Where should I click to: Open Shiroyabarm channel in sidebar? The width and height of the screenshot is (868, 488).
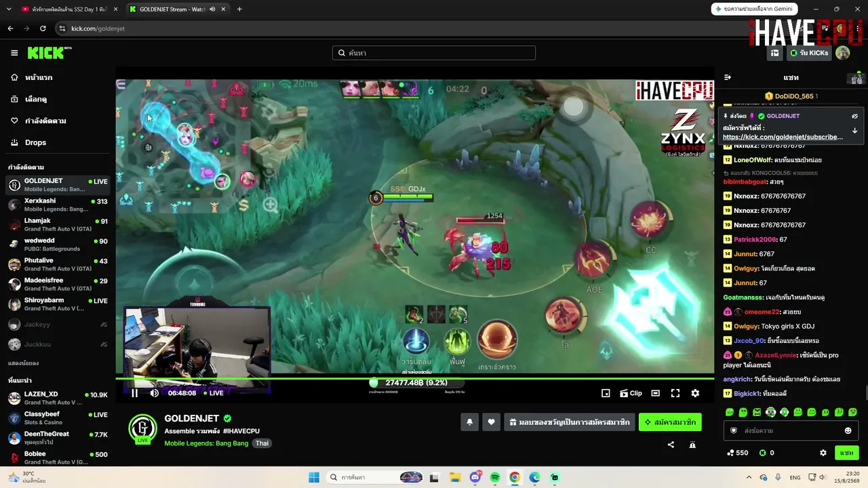pos(58,304)
